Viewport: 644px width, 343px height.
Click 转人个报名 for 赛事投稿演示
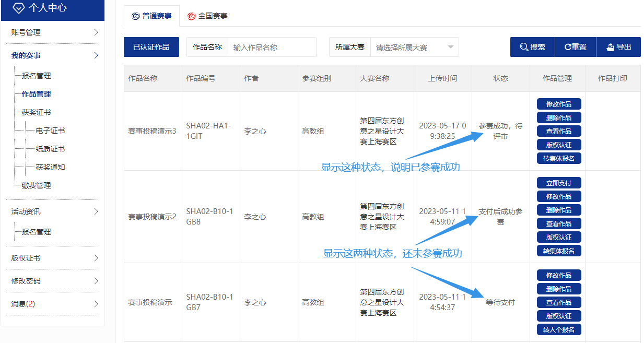pos(558,329)
